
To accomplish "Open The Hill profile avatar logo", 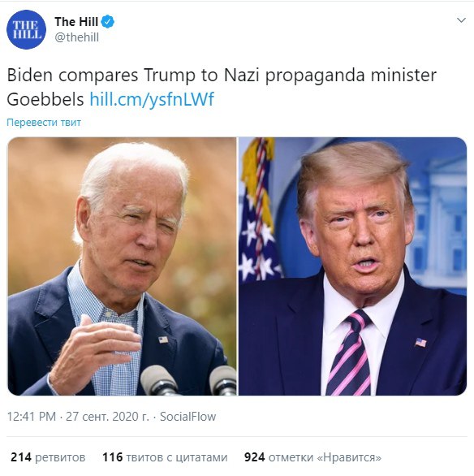I will pyautogui.click(x=27, y=29).
